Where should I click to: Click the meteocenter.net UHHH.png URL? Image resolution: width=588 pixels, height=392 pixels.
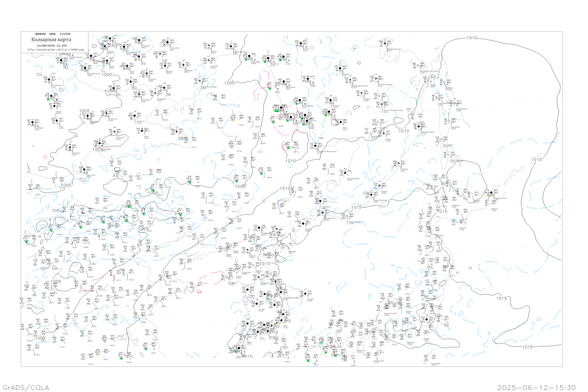point(55,50)
